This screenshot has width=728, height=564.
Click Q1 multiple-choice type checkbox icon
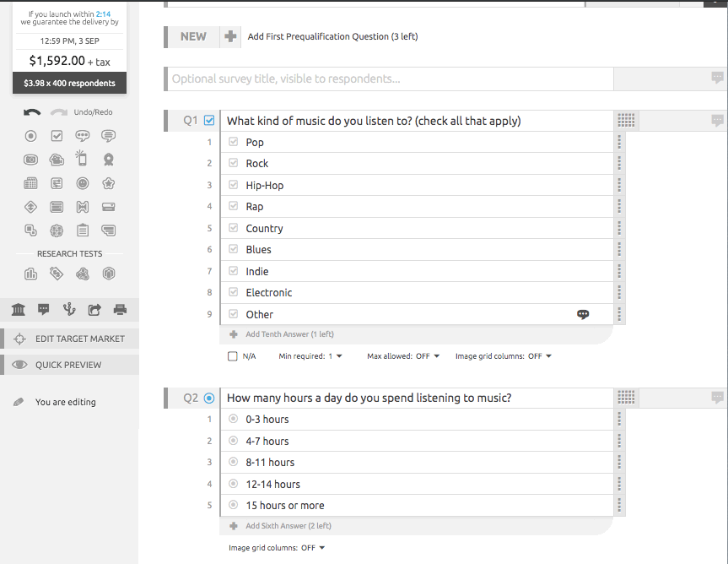(x=209, y=121)
